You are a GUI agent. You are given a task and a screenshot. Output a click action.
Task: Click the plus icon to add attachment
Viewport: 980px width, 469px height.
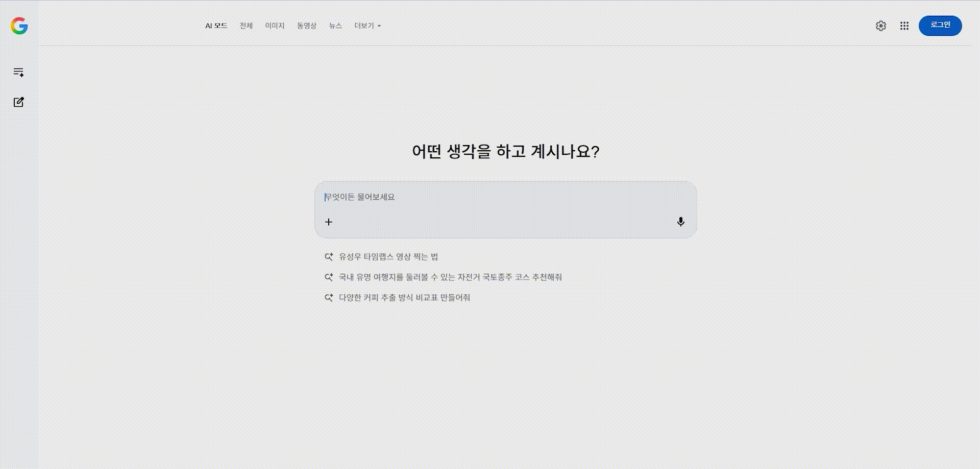tap(329, 222)
